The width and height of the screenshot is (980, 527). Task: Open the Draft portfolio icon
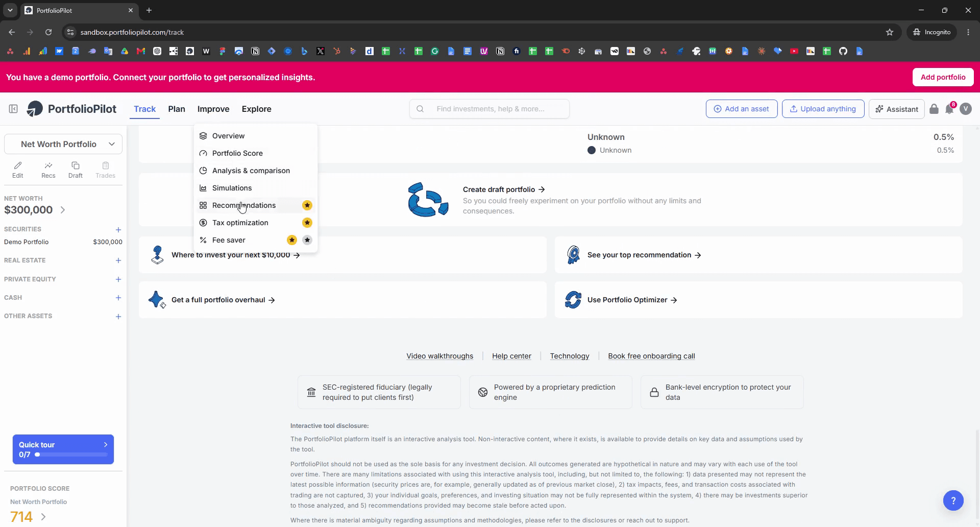[76, 170]
